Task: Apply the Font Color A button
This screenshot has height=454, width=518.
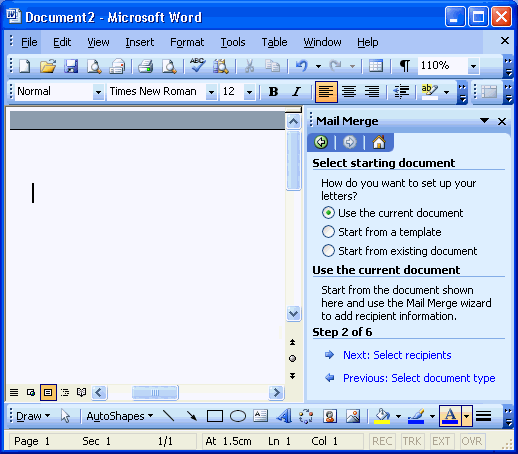Action: click(450, 416)
